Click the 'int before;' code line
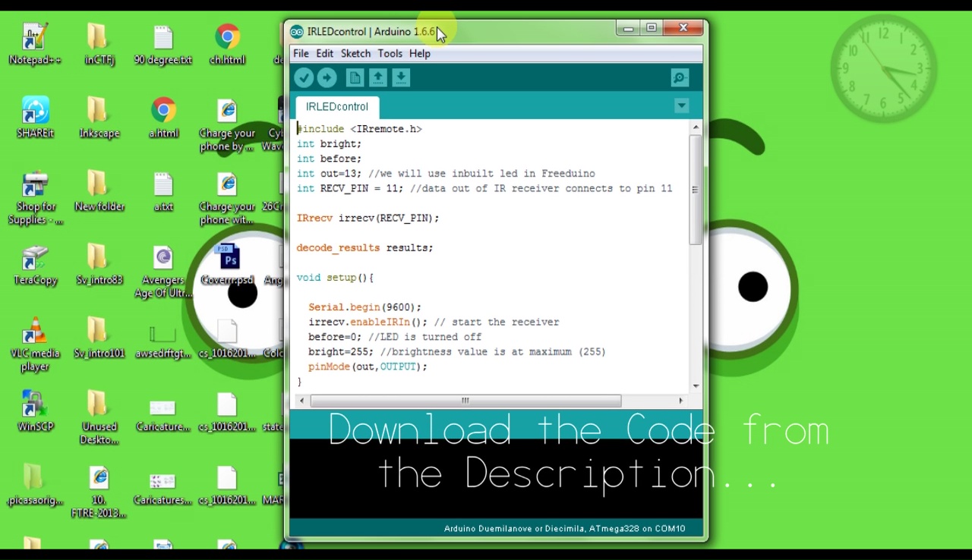The height and width of the screenshot is (560, 972). click(329, 159)
